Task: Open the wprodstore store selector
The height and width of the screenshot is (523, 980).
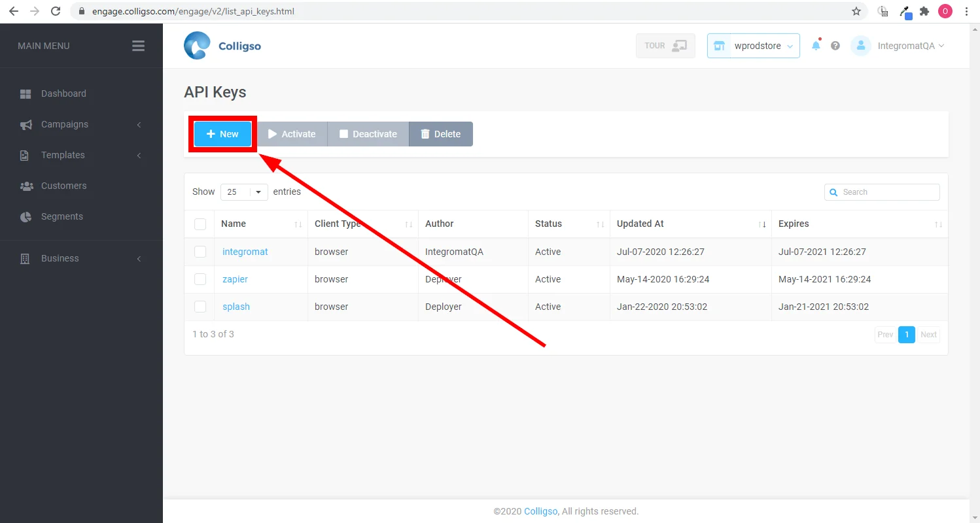Action: pyautogui.click(x=754, y=46)
